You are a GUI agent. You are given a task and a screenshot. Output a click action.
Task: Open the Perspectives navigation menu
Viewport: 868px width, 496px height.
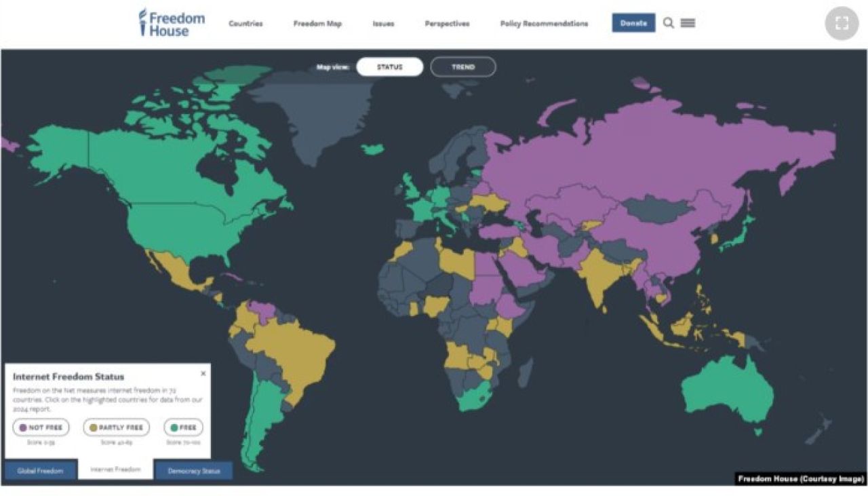[447, 24]
